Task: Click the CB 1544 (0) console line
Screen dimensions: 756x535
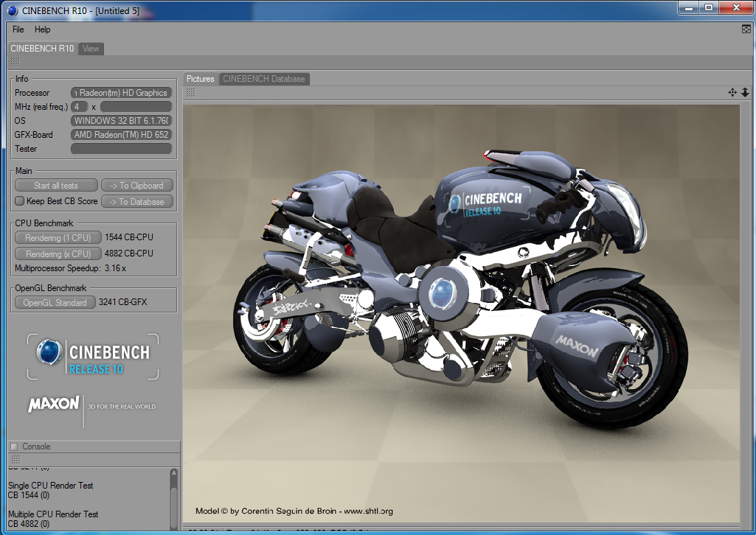Action: coord(29,495)
